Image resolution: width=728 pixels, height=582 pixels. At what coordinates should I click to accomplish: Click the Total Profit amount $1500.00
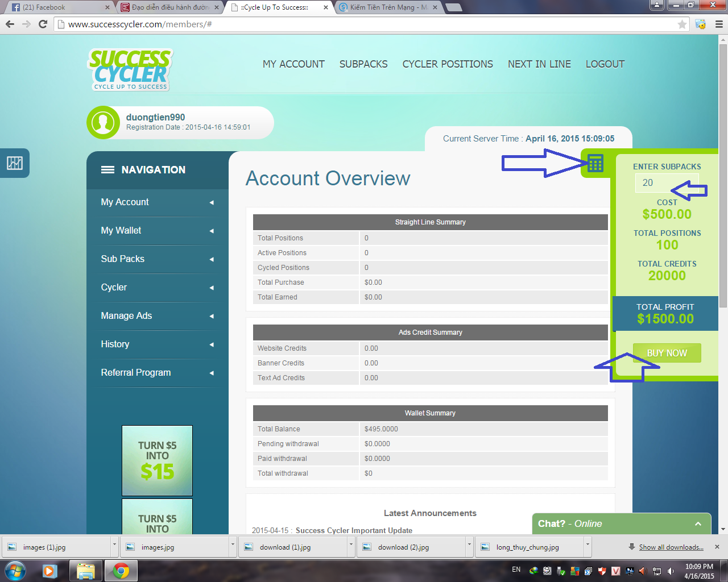click(x=665, y=319)
